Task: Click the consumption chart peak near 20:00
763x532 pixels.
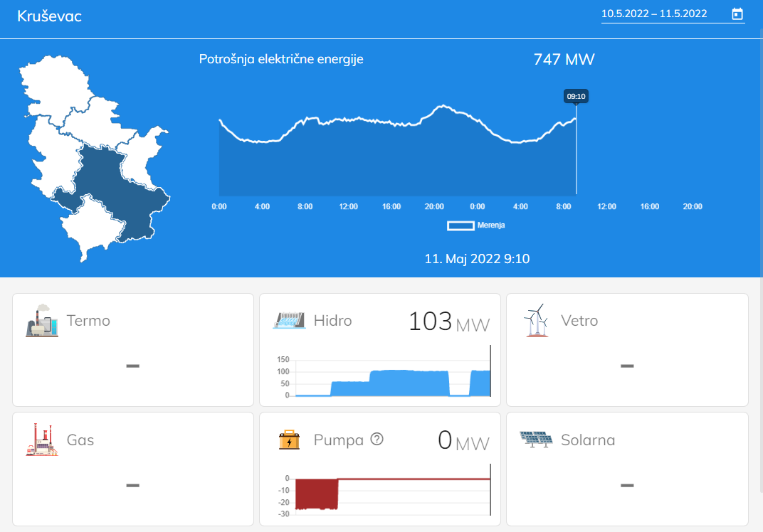Action: tap(443, 107)
